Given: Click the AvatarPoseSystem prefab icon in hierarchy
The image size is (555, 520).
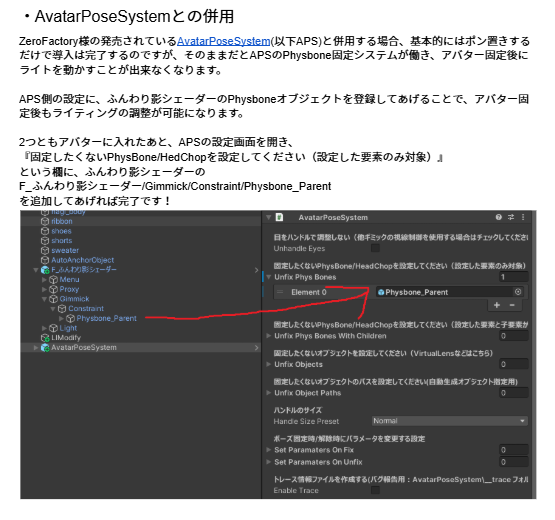Looking at the screenshot, I should point(45,348).
